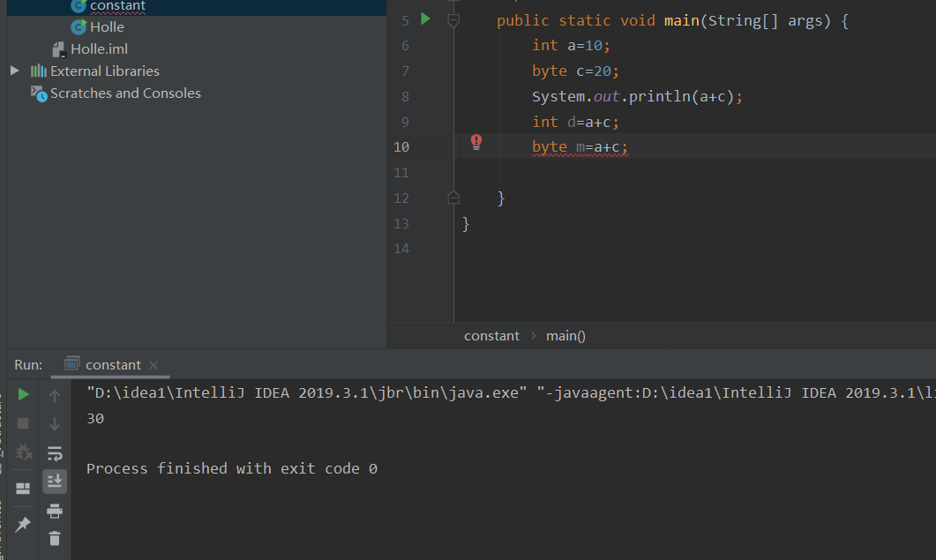Click the Run: panel label
Screen dimensions: 936x560
(x=28, y=365)
